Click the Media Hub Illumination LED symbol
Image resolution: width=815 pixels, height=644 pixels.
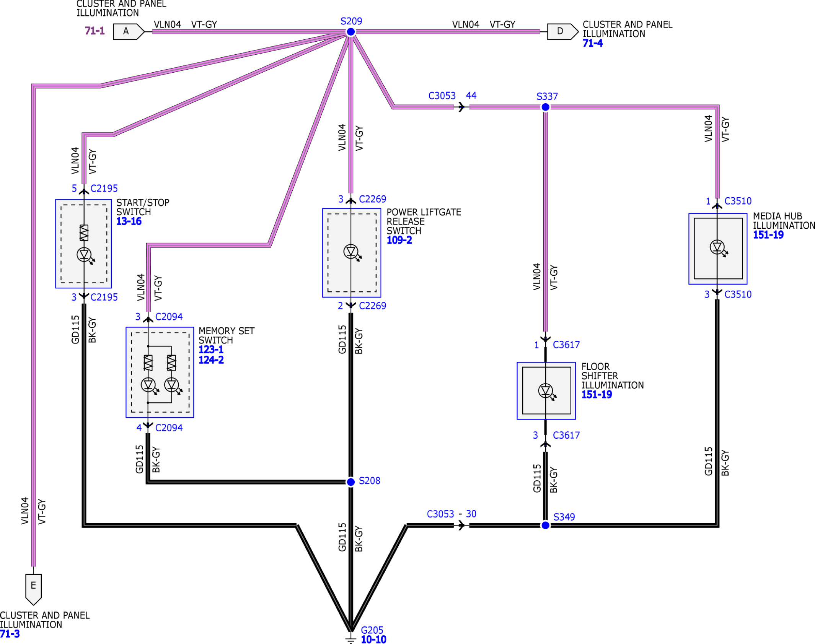[x=718, y=248]
